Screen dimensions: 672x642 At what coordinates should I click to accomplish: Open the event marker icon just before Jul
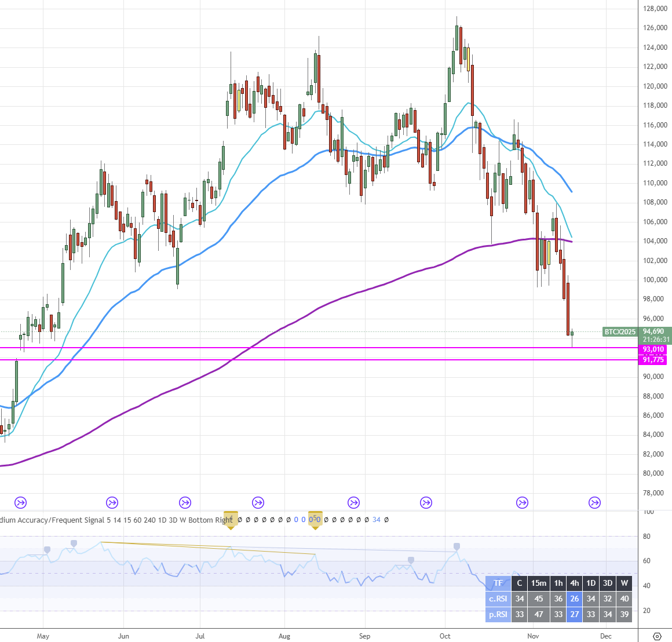tap(185, 502)
